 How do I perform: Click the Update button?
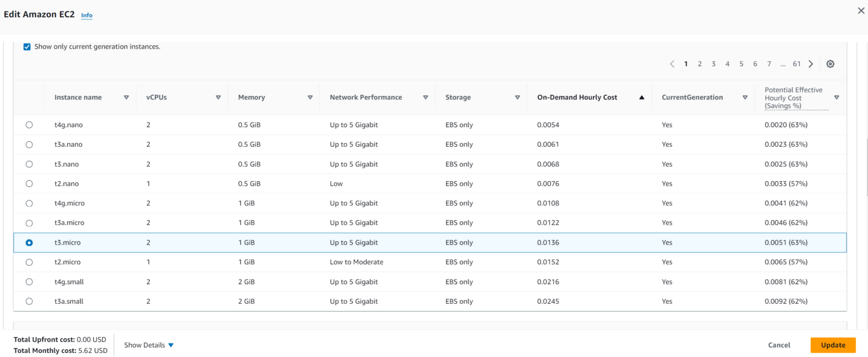833,345
